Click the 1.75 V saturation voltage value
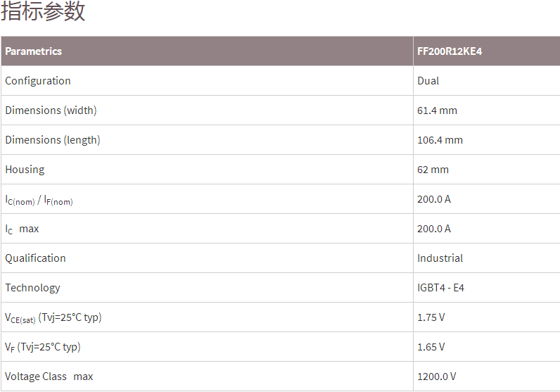The image size is (560, 392). click(431, 317)
